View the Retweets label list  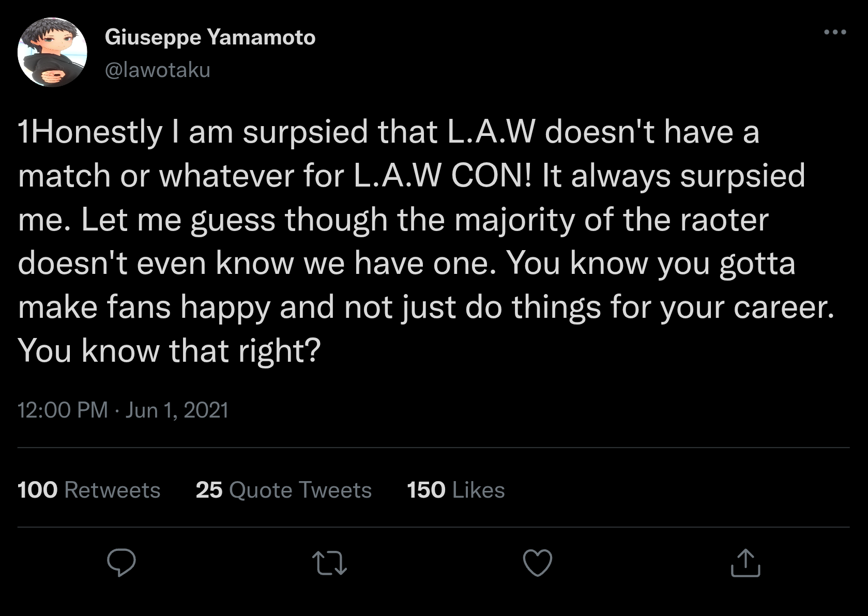click(112, 490)
